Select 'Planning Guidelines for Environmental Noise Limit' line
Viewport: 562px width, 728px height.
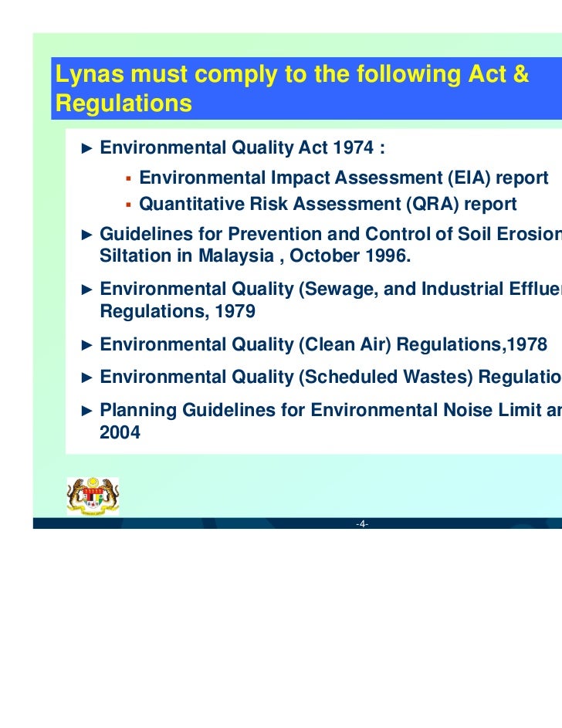(x=331, y=411)
